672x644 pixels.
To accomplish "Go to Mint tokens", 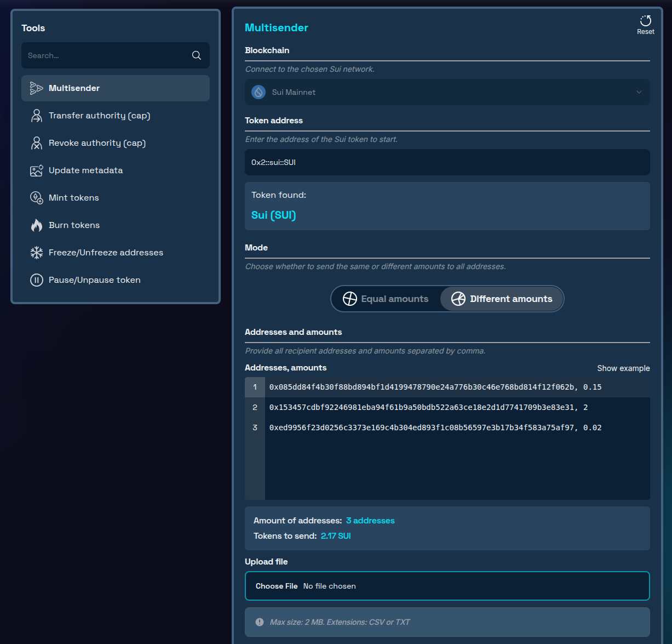I will pyautogui.click(x=116, y=198).
